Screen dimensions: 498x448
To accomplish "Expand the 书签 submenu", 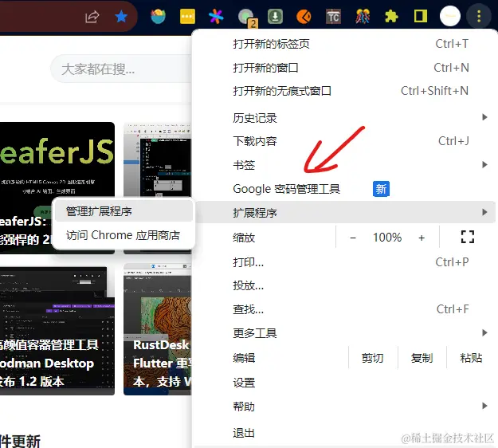I will [346, 165].
